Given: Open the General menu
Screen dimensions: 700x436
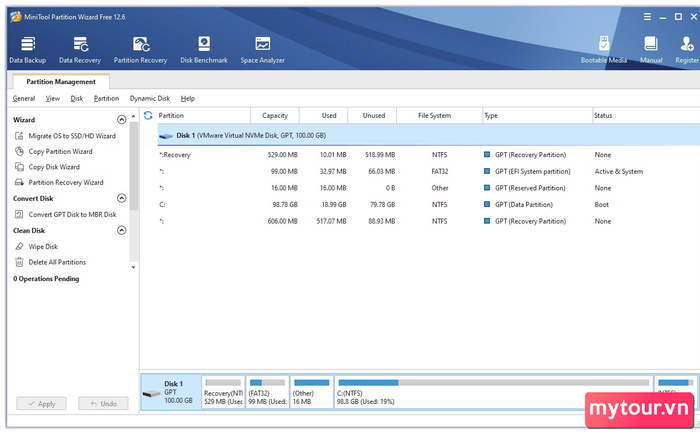Looking at the screenshot, I should [24, 99].
